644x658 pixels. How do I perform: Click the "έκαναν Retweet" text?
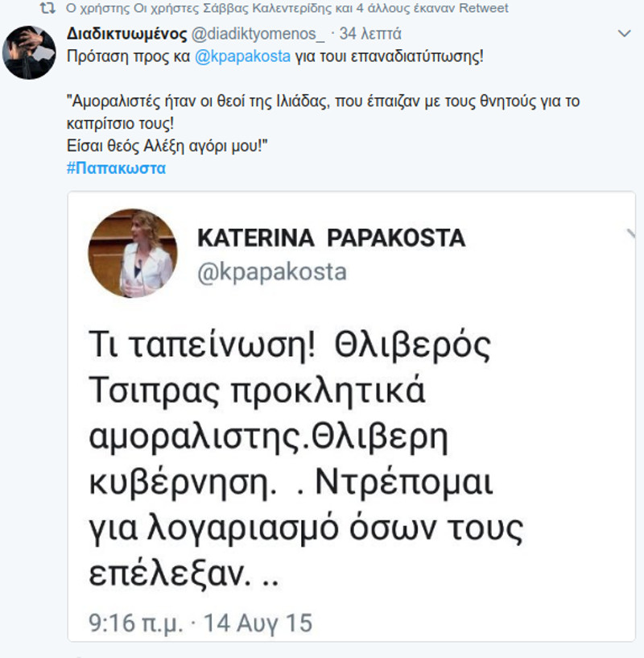click(470, 9)
